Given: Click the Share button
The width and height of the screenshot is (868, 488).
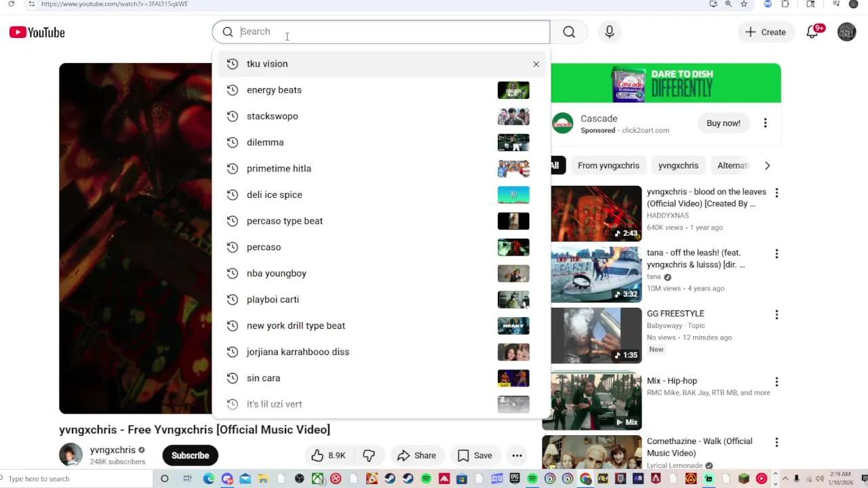Looking at the screenshot, I should point(417,455).
